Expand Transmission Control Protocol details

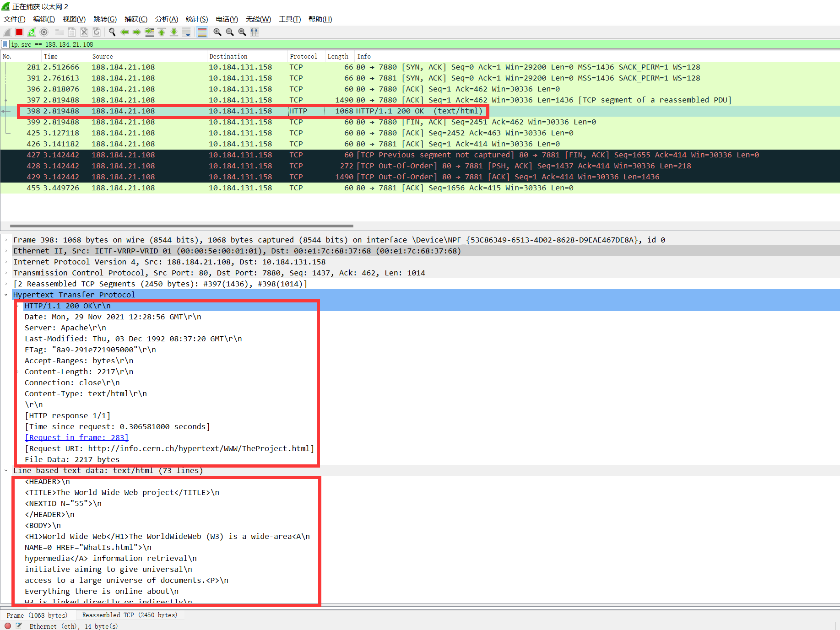click(6, 273)
